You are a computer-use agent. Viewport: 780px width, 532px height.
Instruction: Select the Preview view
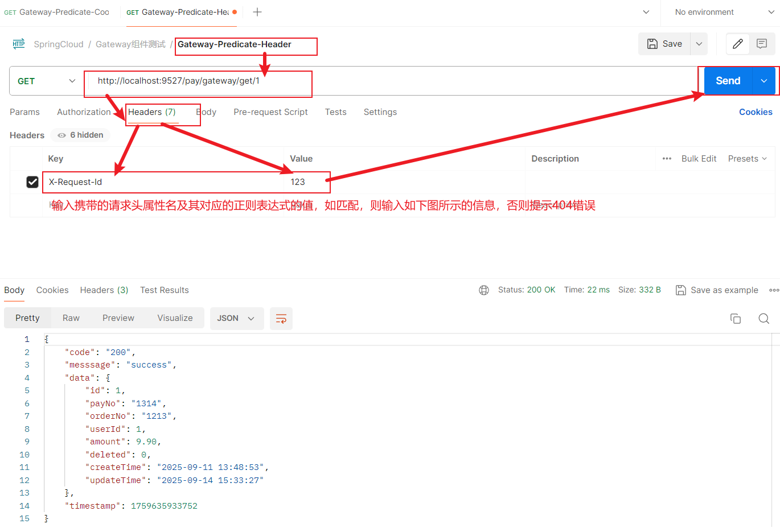118,318
